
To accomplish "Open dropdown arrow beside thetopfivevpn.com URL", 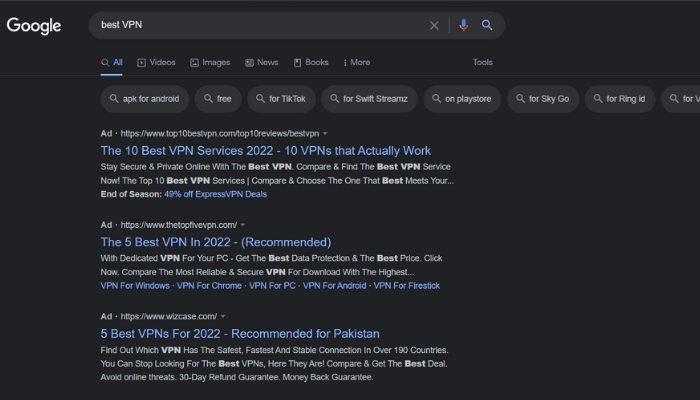I will coord(243,225).
